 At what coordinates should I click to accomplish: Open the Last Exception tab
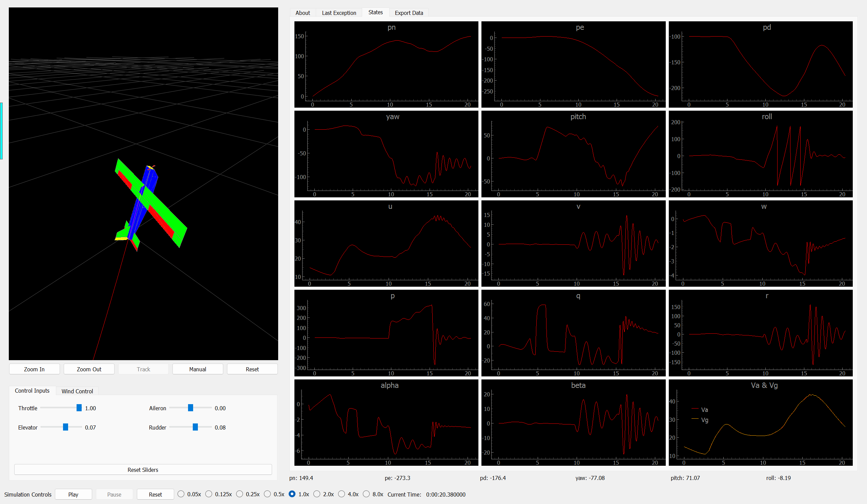[339, 13]
